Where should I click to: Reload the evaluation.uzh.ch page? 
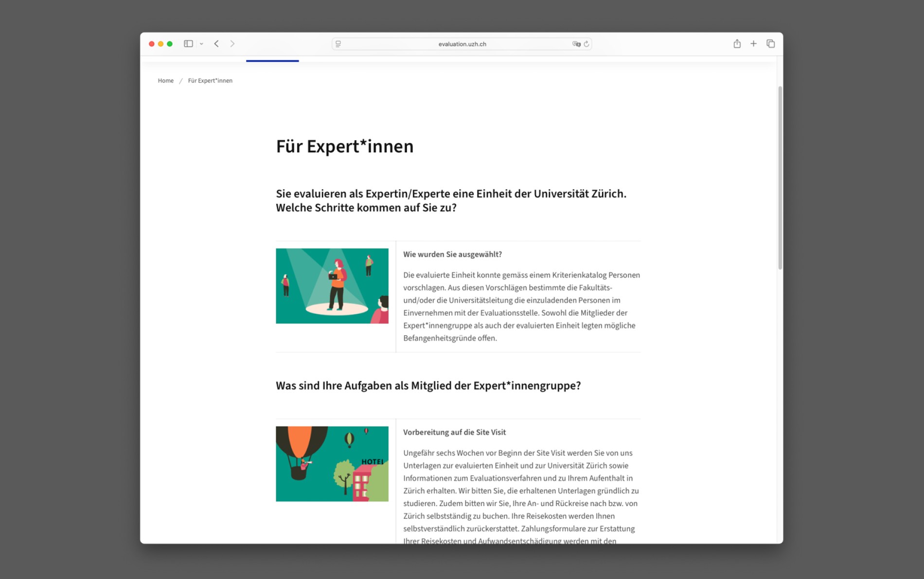(x=586, y=44)
